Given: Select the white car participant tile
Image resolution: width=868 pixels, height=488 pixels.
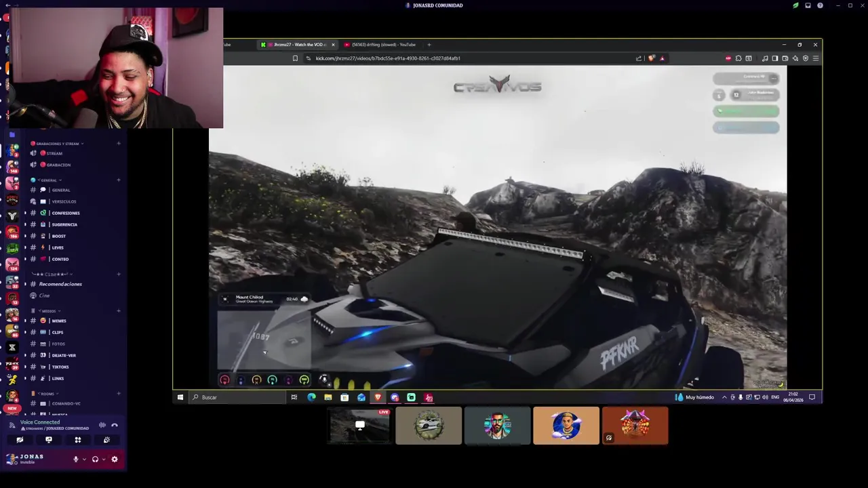Looking at the screenshot, I should click(x=429, y=426).
